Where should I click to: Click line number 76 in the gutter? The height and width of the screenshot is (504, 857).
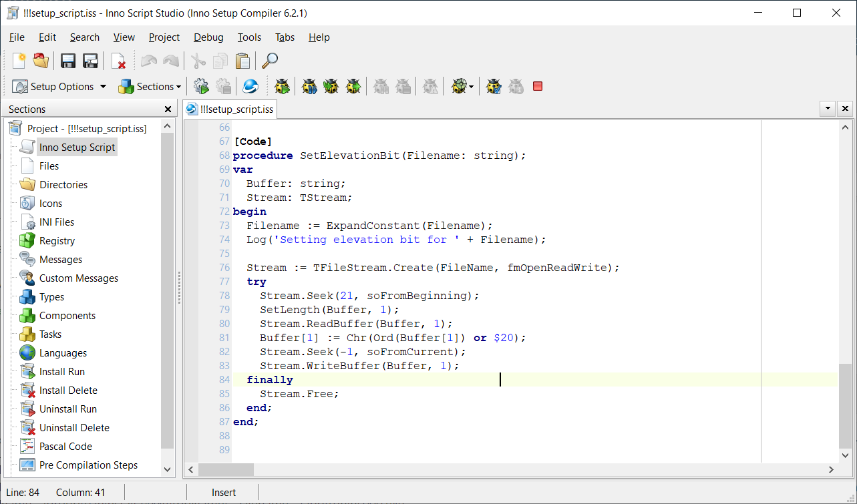224,268
